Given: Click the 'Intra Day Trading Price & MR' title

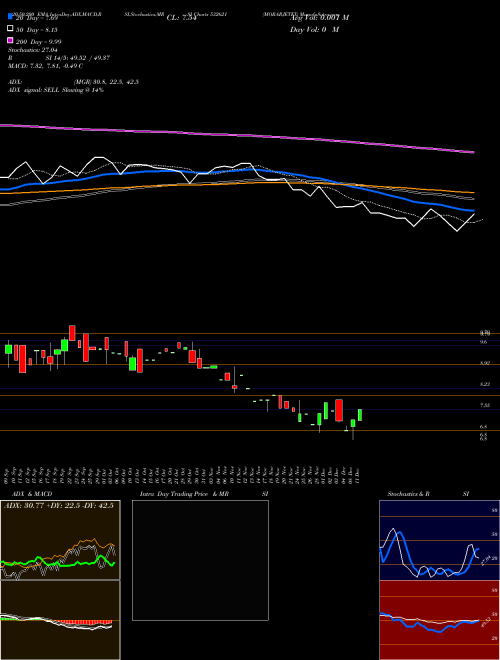Looking at the screenshot, I should (x=184, y=494).
